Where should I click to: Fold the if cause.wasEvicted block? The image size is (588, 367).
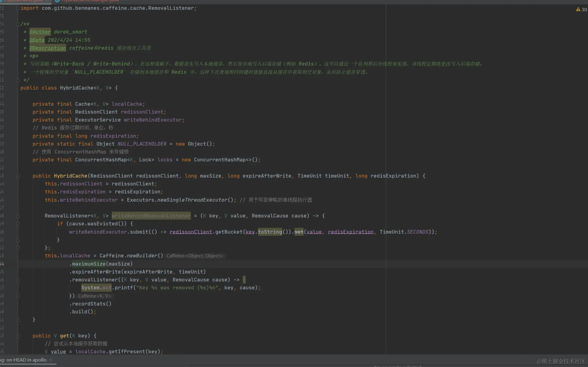(18, 224)
